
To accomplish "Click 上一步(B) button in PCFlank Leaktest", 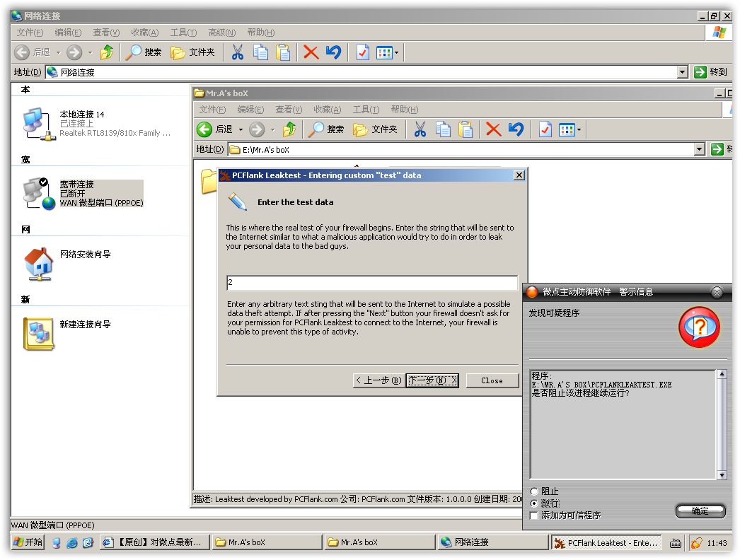I will [378, 380].
